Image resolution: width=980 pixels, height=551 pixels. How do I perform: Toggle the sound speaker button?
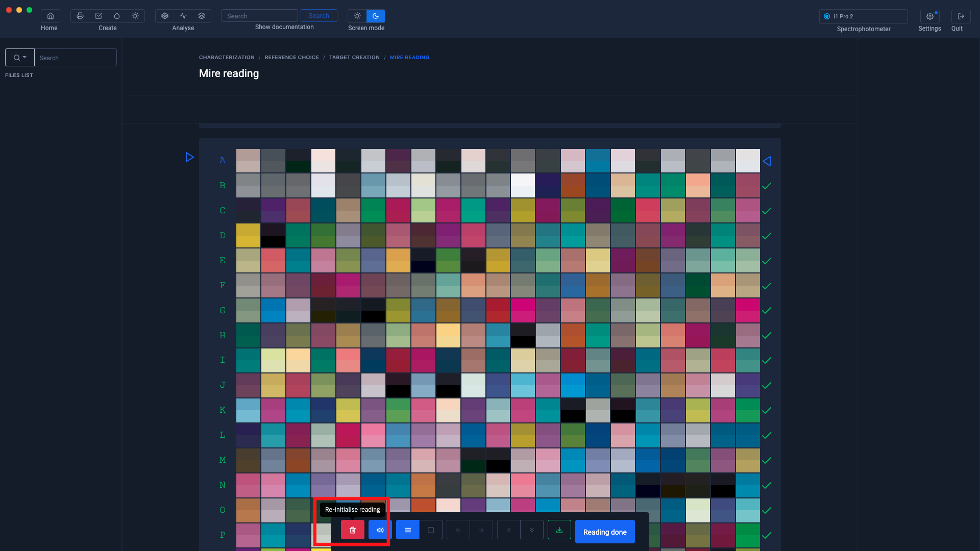(380, 530)
